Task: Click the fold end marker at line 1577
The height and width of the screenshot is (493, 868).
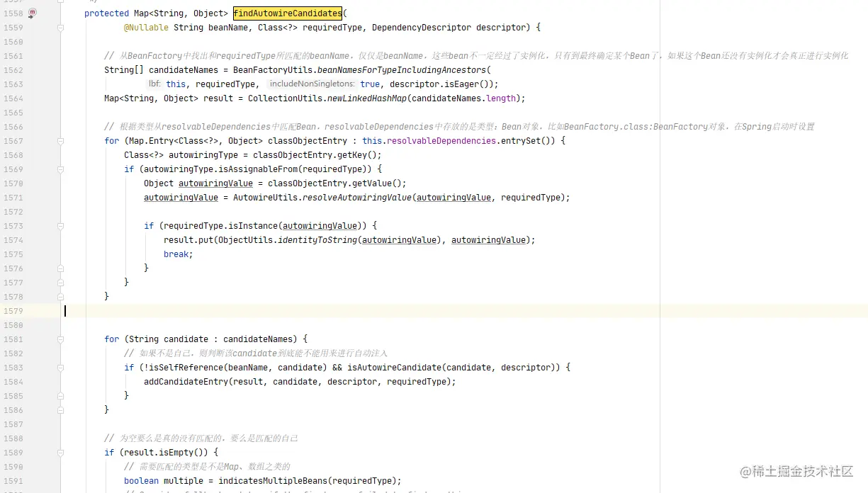Action: tap(61, 283)
